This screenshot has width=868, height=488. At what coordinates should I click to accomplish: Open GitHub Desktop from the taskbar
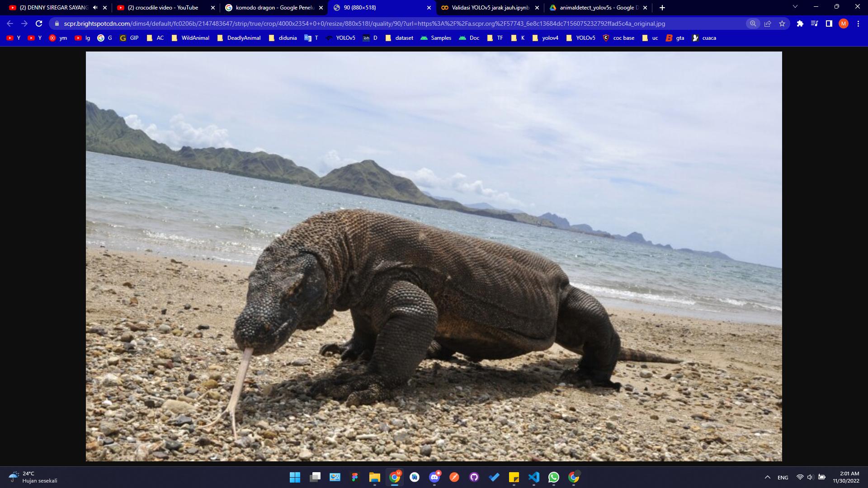474,477
